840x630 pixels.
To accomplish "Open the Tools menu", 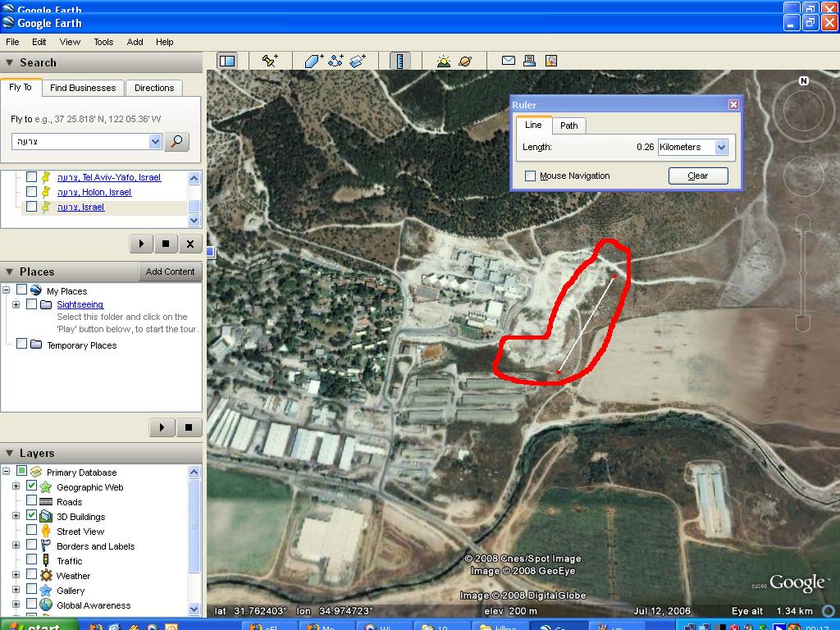I will point(103,42).
